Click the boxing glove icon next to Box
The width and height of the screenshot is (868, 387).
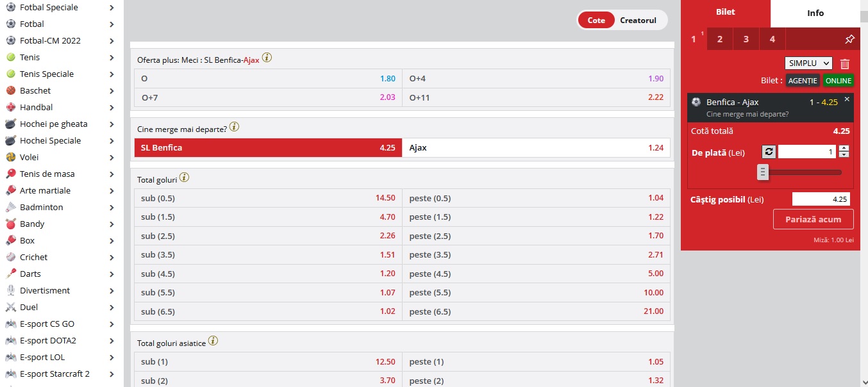(11, 240)
